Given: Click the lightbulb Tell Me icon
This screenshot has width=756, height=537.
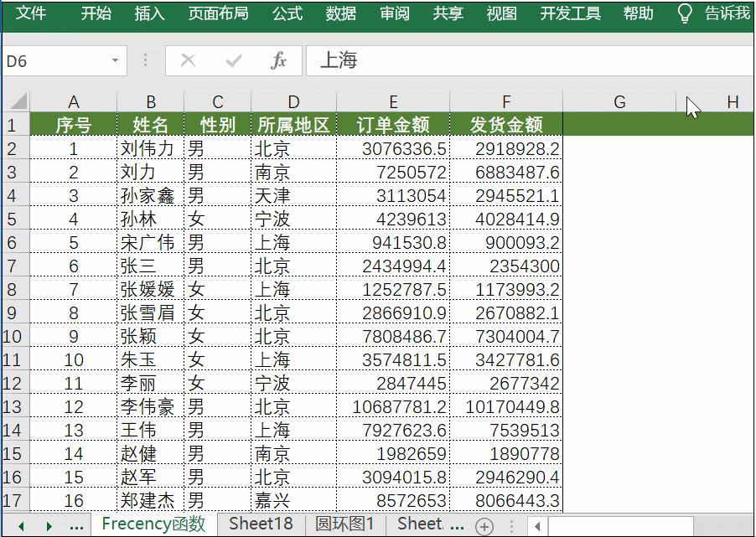Looking at the screenshot, I should point(685,13).
